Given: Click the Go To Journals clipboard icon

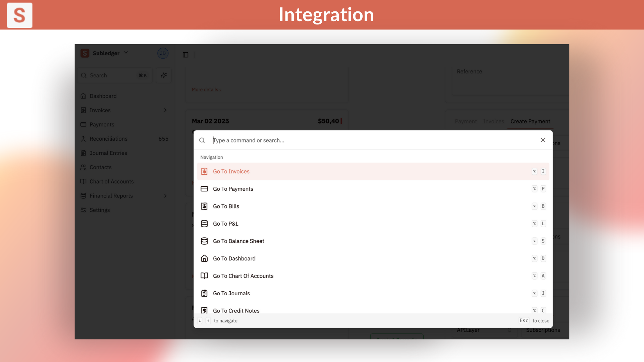Looking at the screenshot, I should (204, 293).
